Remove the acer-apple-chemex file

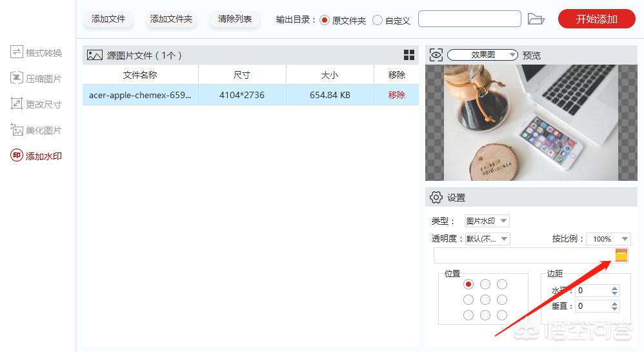click(x=396, y=95)
